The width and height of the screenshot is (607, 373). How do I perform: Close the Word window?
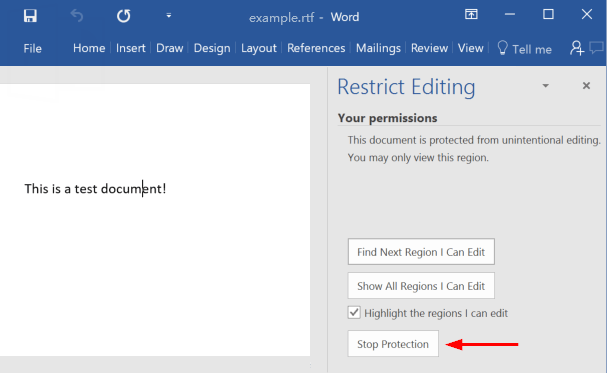(587, 14)
